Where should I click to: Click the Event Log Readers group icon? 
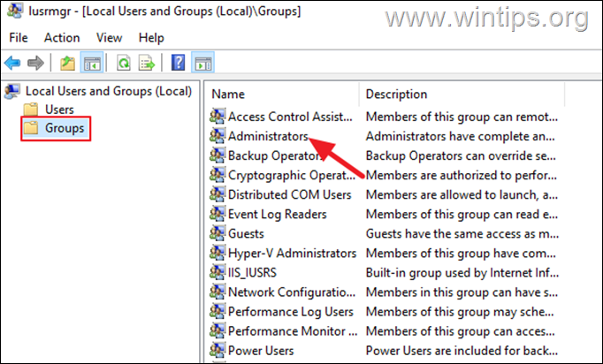218,214
